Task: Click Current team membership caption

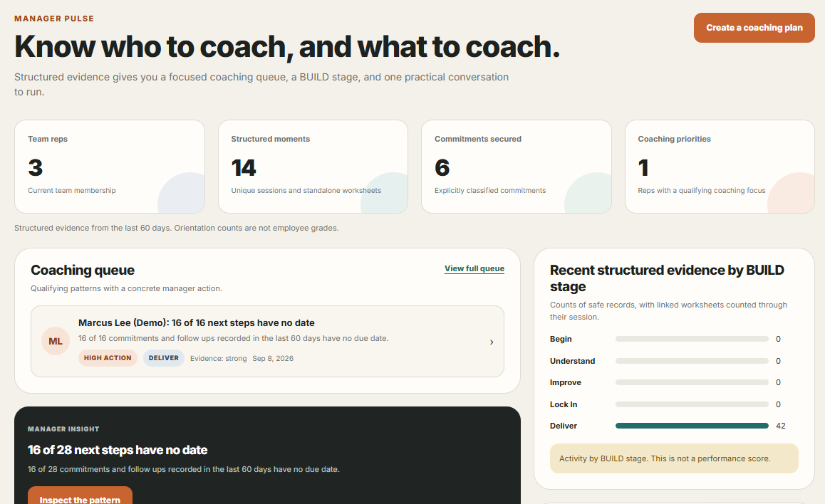Action: tap(72, 190)
